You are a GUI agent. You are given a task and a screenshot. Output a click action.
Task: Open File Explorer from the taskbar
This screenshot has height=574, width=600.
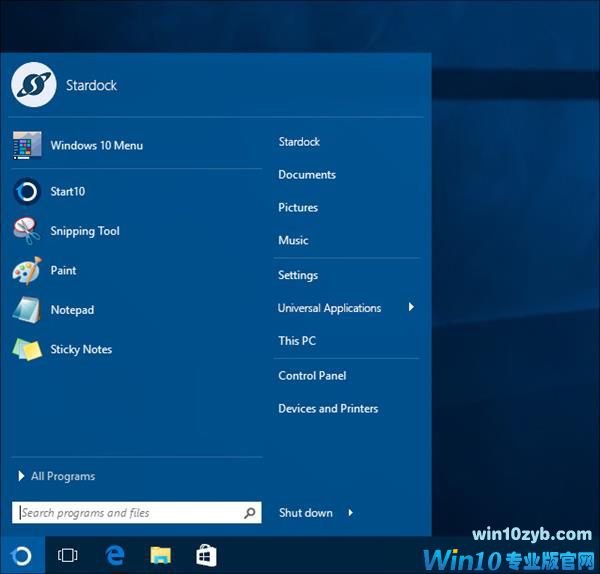tap(160, 555)
